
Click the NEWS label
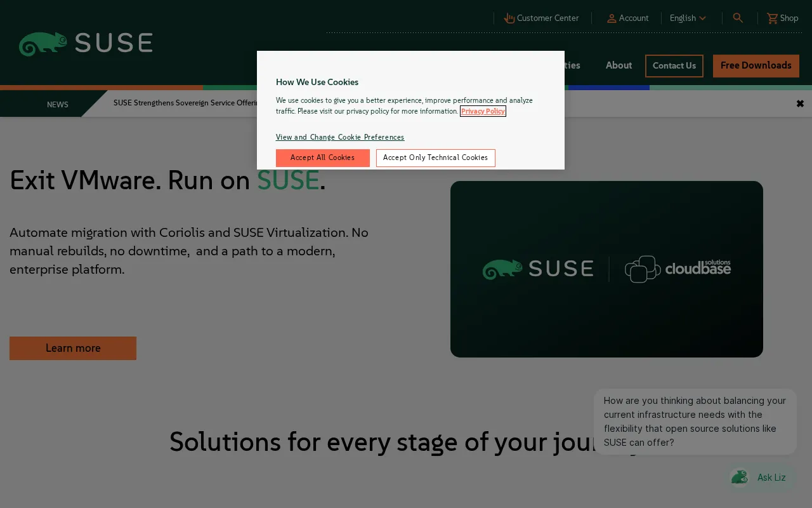[58, 105]
